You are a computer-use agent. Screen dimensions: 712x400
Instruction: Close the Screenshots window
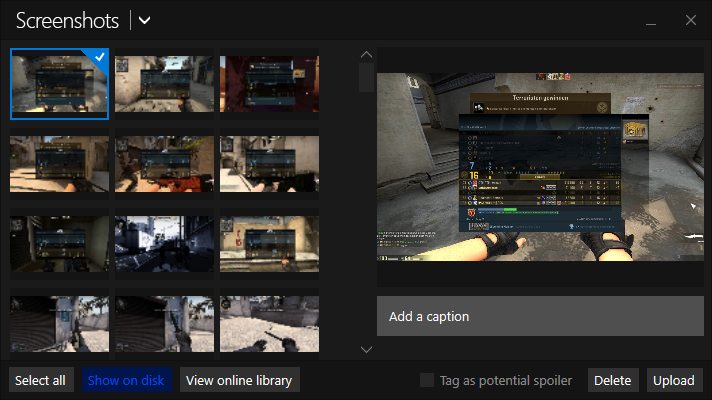click(x=691, y=20)
